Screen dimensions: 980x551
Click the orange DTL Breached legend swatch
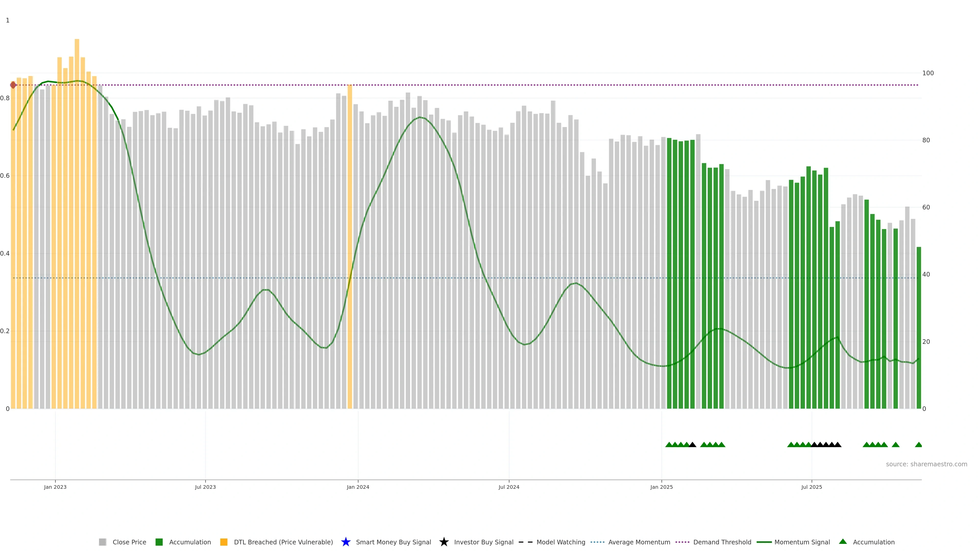point(224,542)
